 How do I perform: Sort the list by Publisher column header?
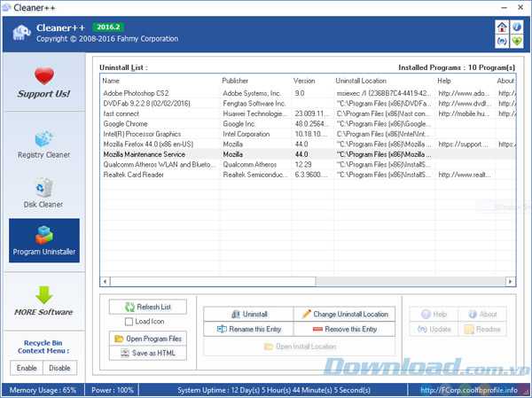click(235, 81)
